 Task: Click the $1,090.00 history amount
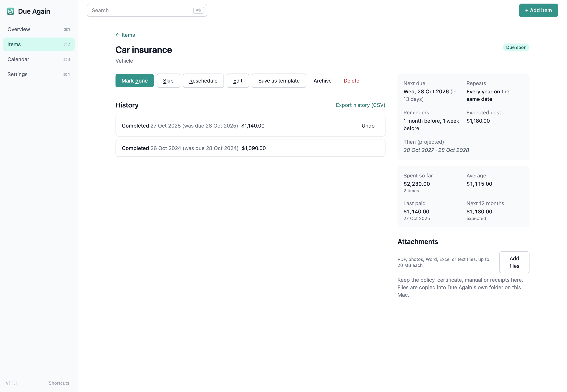[254, 148]
